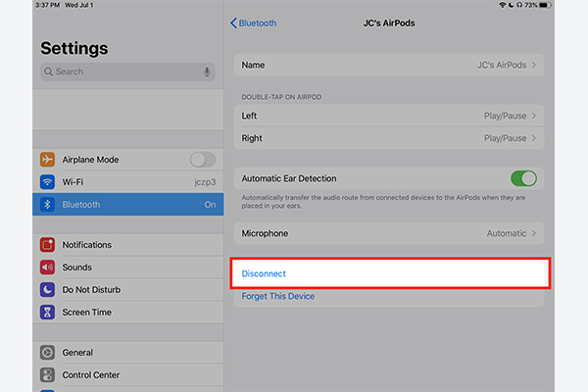The height and width of the screenshot is (392, 588).
Task: Tap Forget This Device
Action: tap(389, 296)
